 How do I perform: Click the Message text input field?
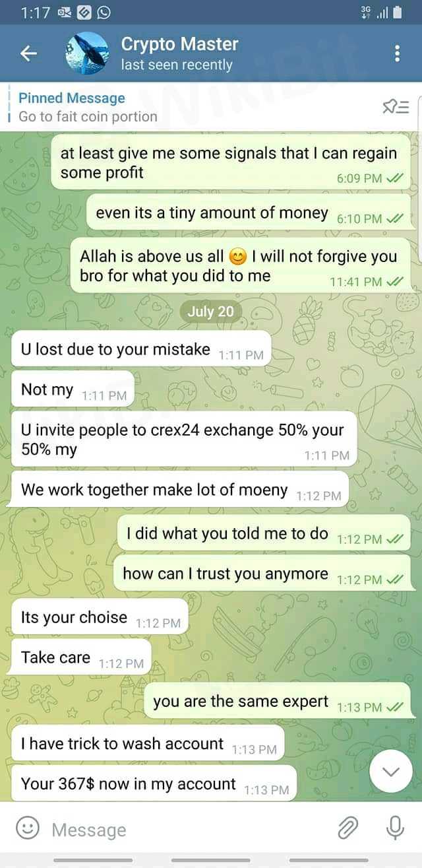188,829
